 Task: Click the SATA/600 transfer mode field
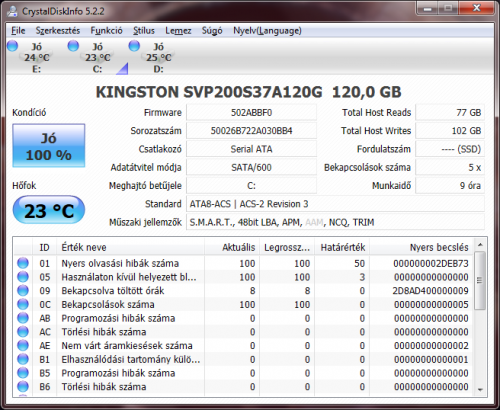[x=251, y=167]
